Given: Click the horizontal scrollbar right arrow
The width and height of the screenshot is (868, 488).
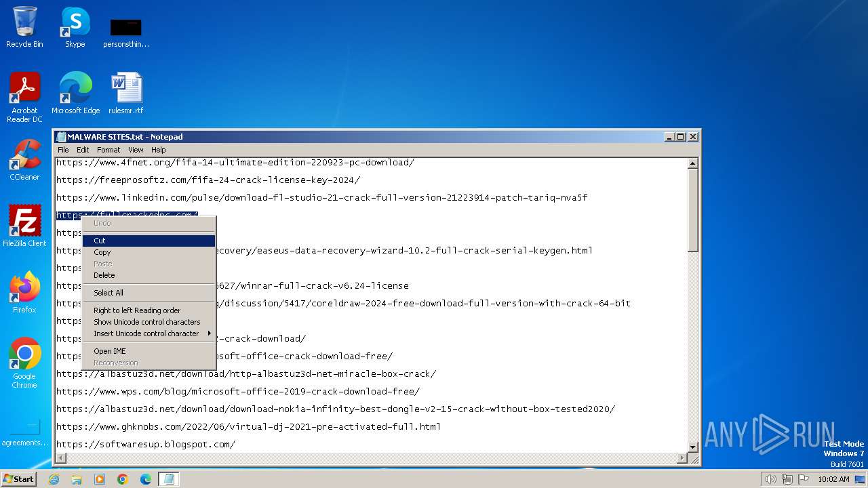Looking at the screenshot, I should 682,458.
